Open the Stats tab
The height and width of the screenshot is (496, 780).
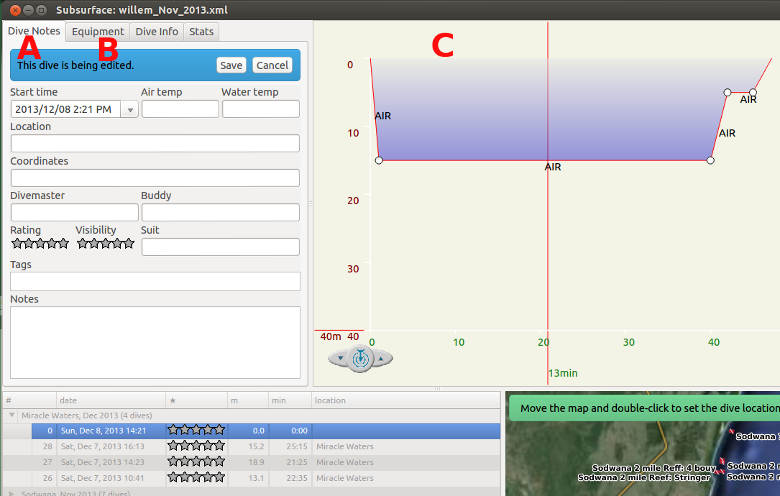[201, 32]
